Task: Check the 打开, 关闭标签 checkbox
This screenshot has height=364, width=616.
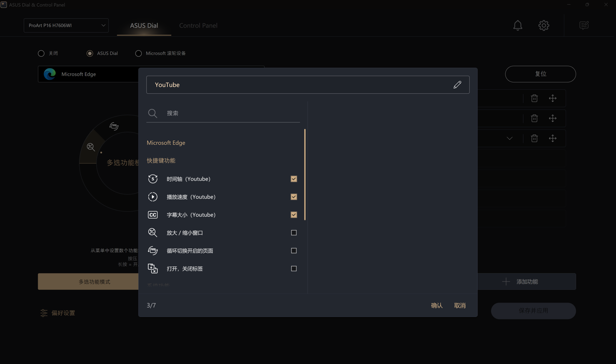Action: (294, 268)
